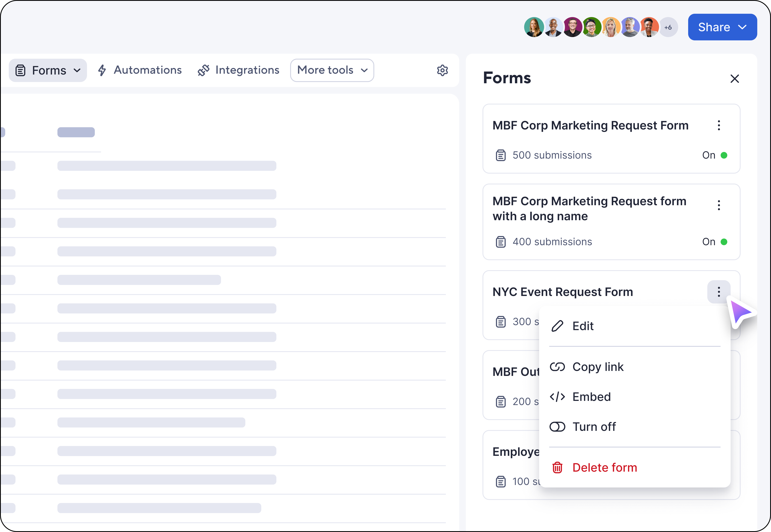The width and height of the screenshot is (771, 532).
Task: Open the Share button dropdown chevron
Action: [x=742, y=27]
